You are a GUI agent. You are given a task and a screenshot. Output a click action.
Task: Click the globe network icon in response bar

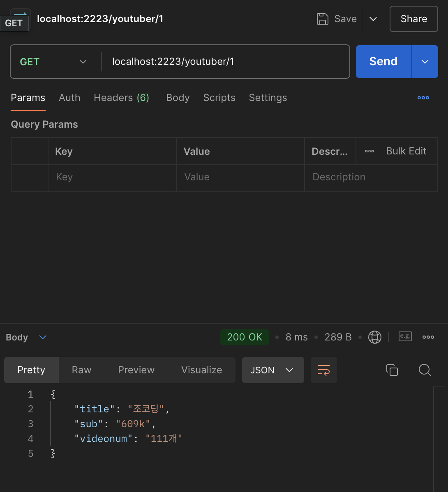point(374,337)
